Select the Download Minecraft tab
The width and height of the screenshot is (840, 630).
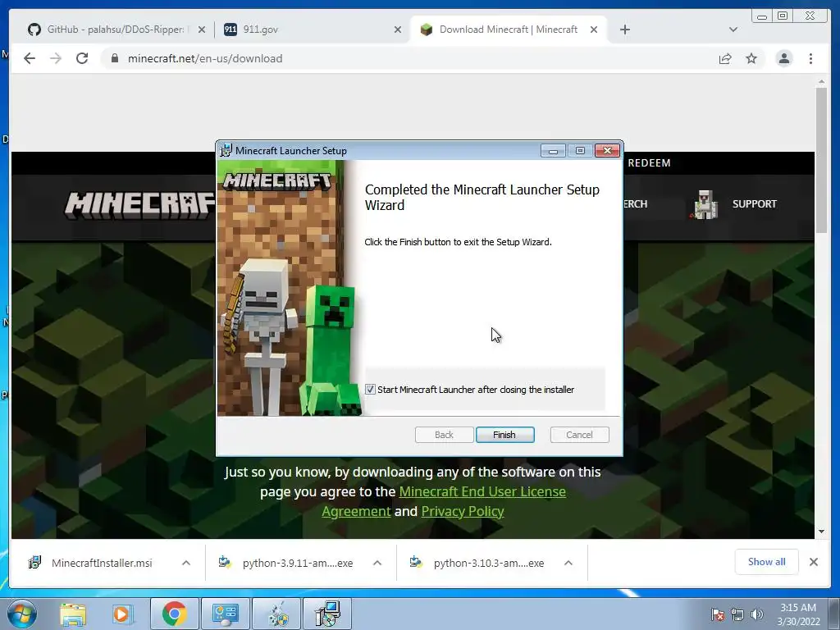509,30
